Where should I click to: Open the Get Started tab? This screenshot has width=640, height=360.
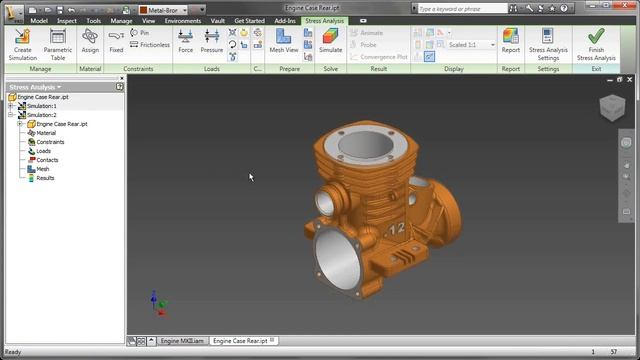point(249,21)
